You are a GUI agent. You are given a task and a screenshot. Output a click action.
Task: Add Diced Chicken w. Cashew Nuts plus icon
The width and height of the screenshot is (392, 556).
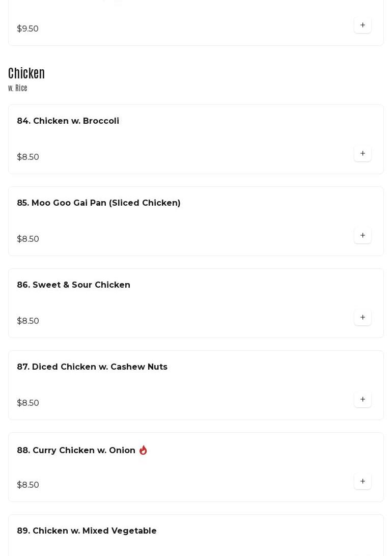coord(362,399)
